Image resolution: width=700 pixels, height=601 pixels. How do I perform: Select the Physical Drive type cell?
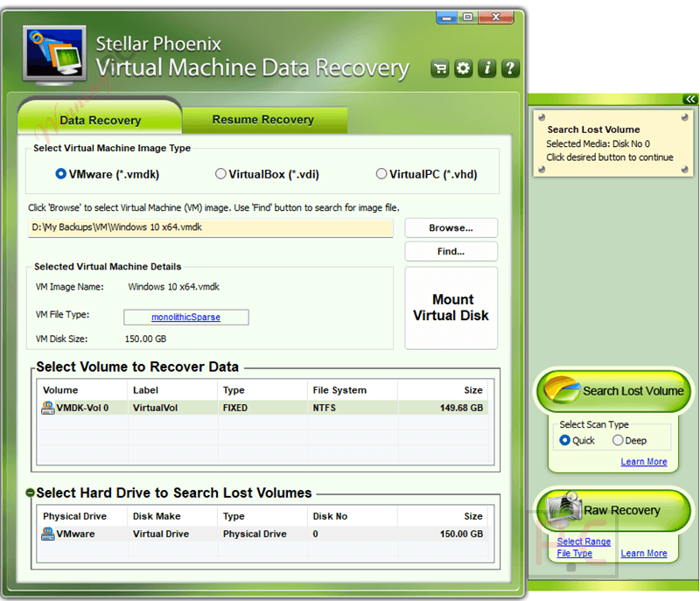click(255, 534)
